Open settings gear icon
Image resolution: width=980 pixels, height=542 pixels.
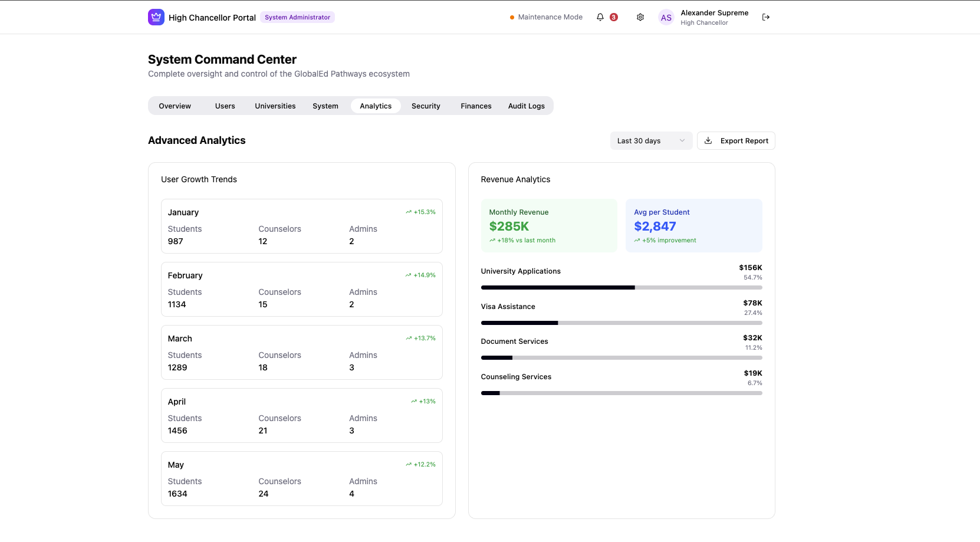[x=640, y=17]
